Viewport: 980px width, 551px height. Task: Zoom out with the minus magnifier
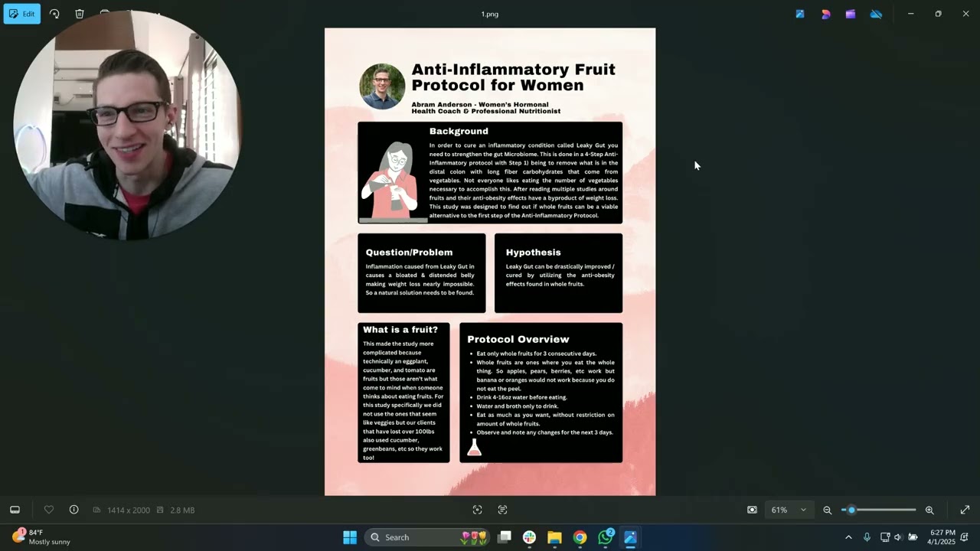[x=827, y=510]
